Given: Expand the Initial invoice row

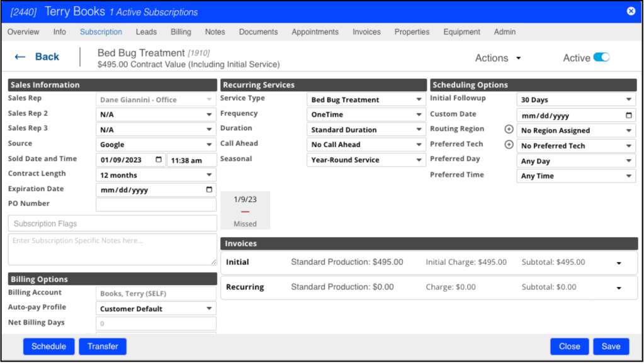Looking at the screenshot, I should 619,263.
